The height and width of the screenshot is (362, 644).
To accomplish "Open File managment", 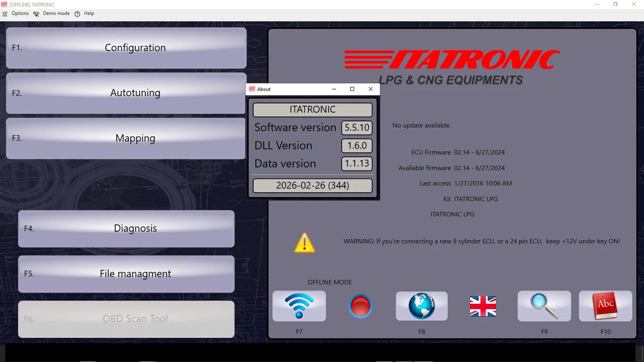I will 126,274.
